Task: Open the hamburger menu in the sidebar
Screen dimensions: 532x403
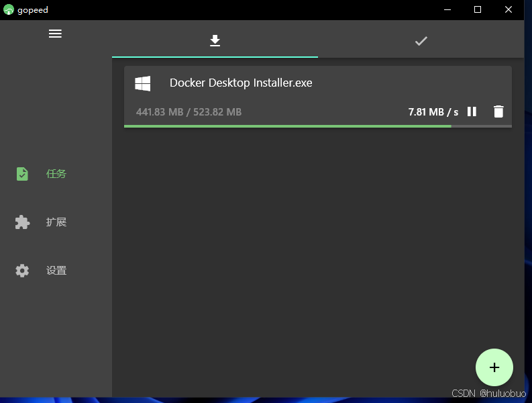Action: (x=55, y=34)
